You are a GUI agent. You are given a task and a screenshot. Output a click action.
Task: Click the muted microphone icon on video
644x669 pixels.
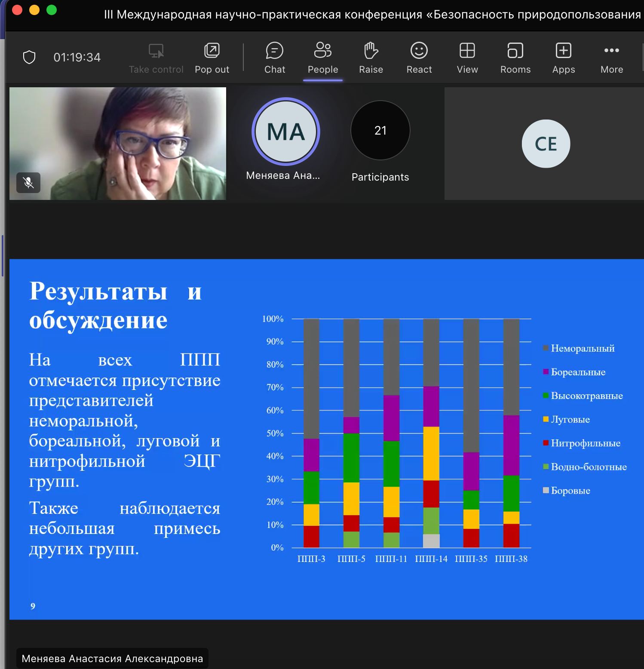(28, 183)
